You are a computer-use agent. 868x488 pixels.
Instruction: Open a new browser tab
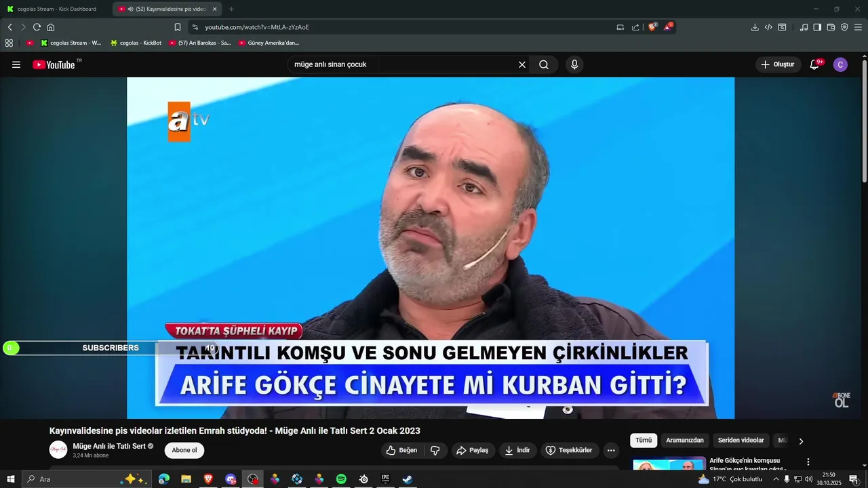tap(231, 9)
